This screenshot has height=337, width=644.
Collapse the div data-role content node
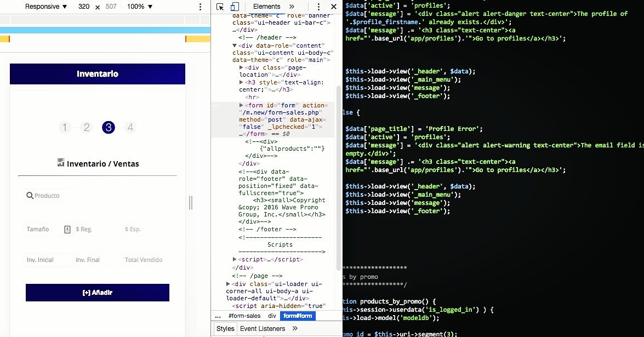[235, 45]
